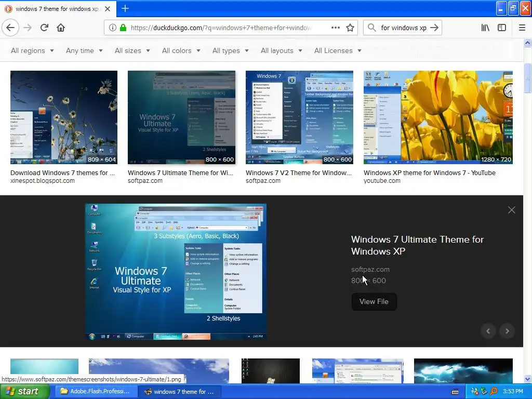This screenshot has width=532, height=399.
Task: Click the orange magnifier tray icon
Action: [x=494, y=392]
